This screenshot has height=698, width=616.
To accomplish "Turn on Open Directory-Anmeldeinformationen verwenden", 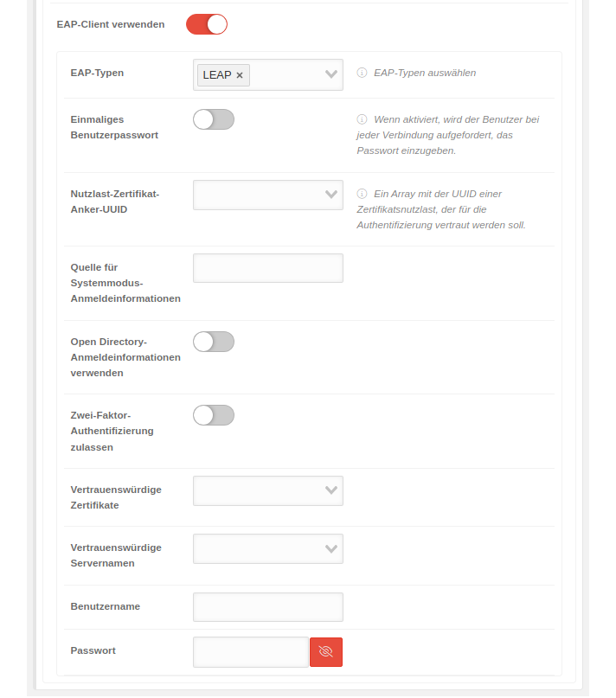I will pyautogui.click(x=214, y=342).
